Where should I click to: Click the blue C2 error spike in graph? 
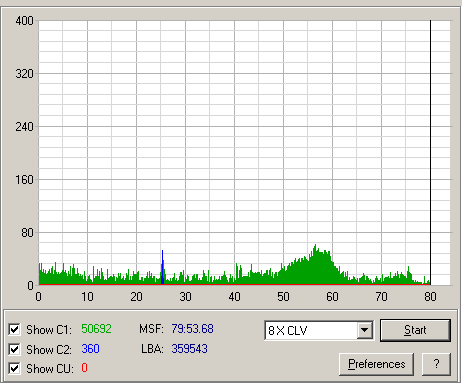coord(162,267)
